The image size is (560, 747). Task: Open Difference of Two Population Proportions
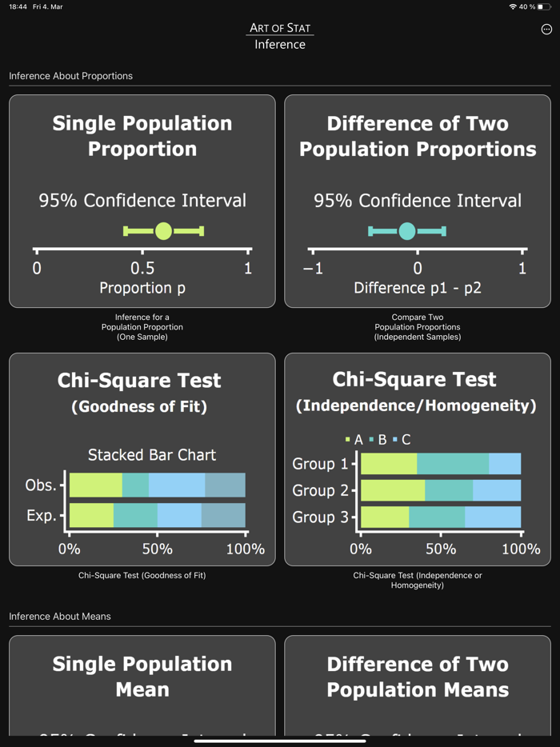pos(418,200)
